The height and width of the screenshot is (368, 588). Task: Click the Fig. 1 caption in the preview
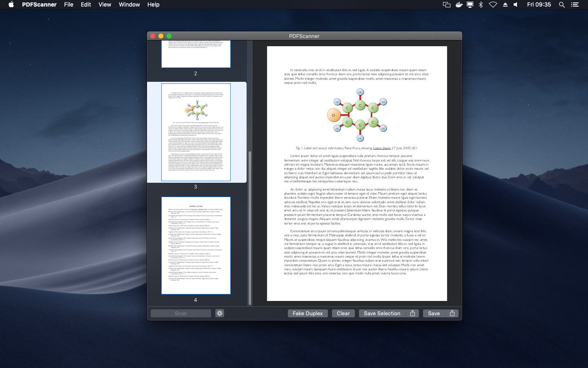[356, 148]
